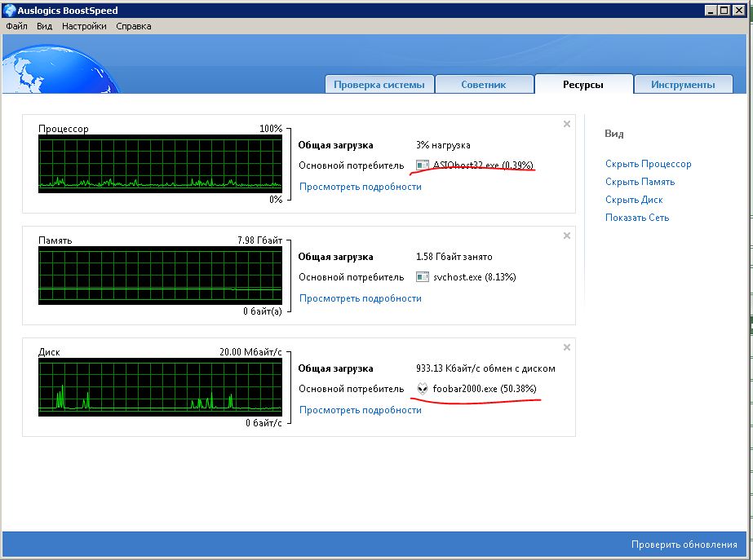753x560 pixels.
Task: Open Просмотреть подробности for Процессор
Action: pyautogui.click(x=360, y=187)
